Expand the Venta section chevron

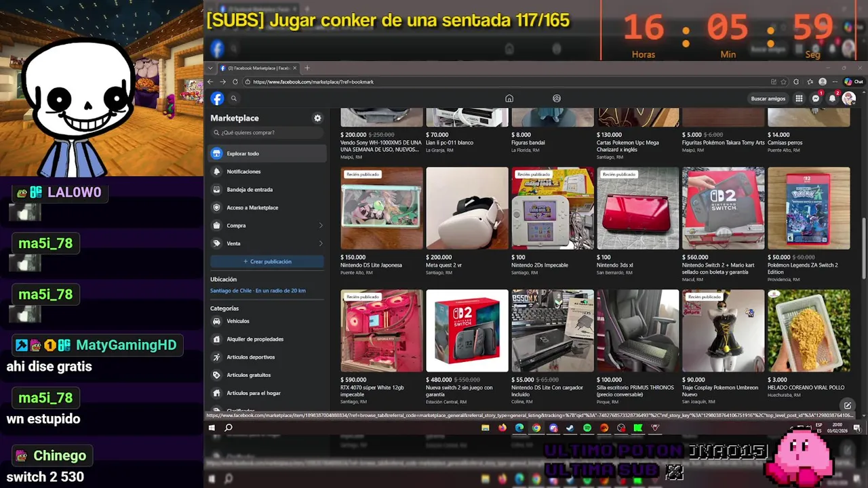tap(321, 243)
